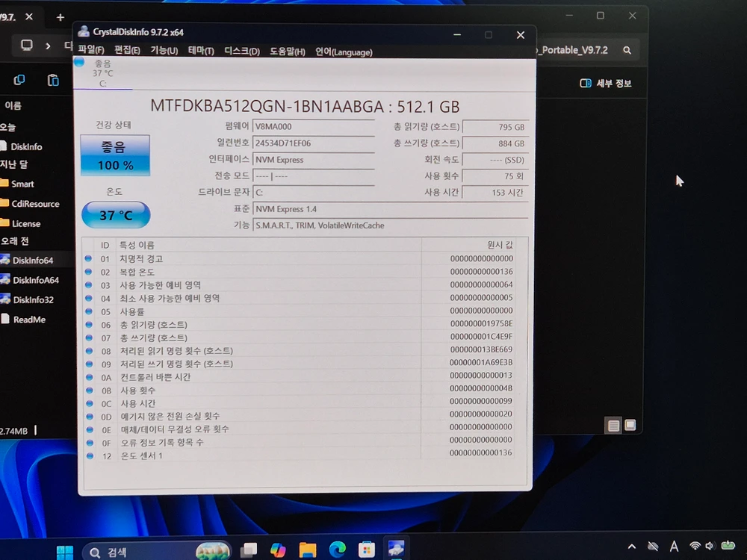Screen dimensions: 747x560
Task: Toggle the 세부 정보 details pane button
Action: click(x=606, y=84)
